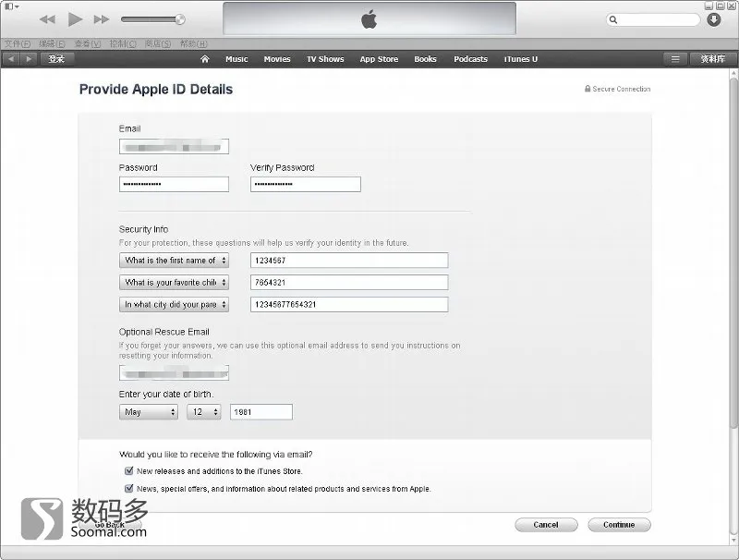
Task: Open the 编辑(E) menu
Action: [x=52, y=43]
